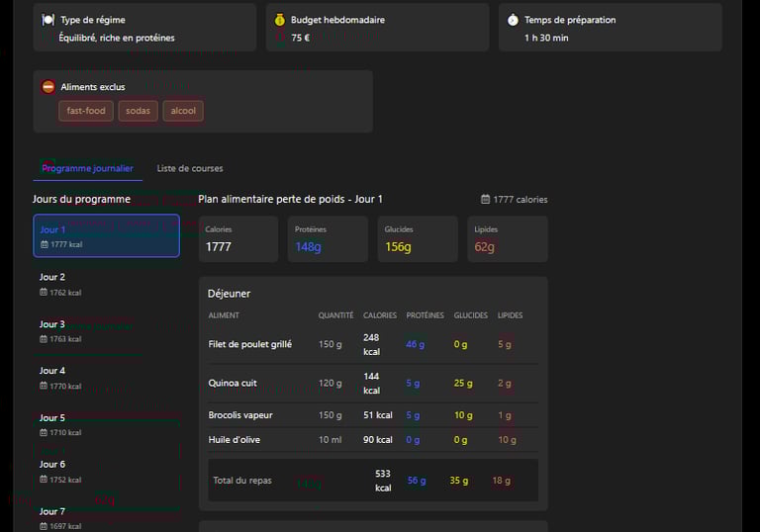Click the calendar icon next to 1710 kcal
Viewport: 760px width, 532px height.
44,433
